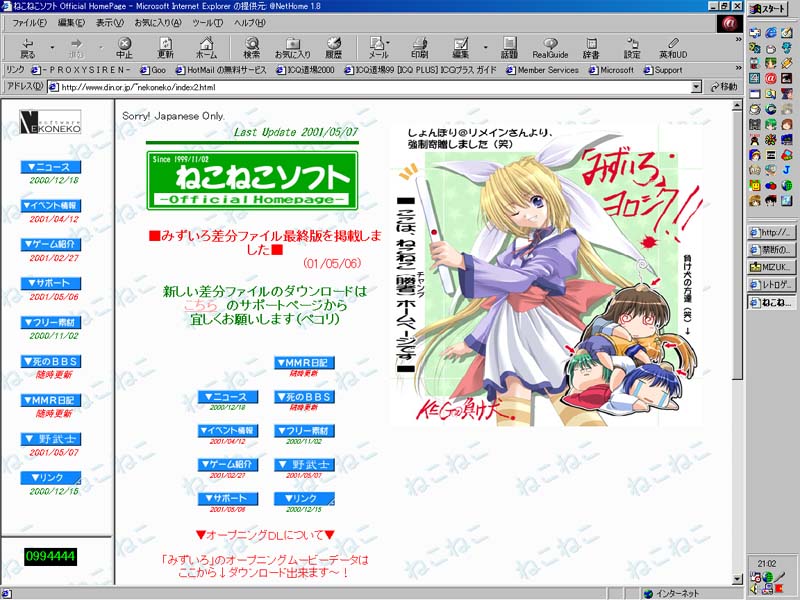Screen dimensions: 800x600
Task: Expand the back button history dropdown arrow
Action: tap(52, 48)
